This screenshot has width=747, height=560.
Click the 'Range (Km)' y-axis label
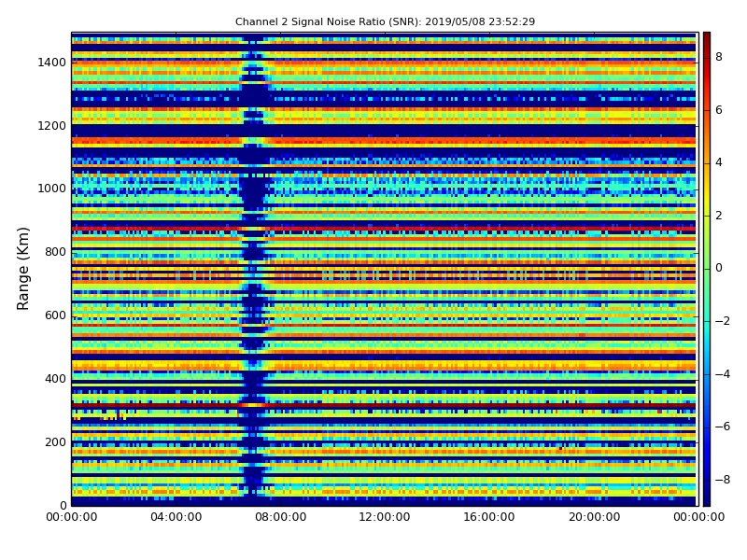click(22, 269)
